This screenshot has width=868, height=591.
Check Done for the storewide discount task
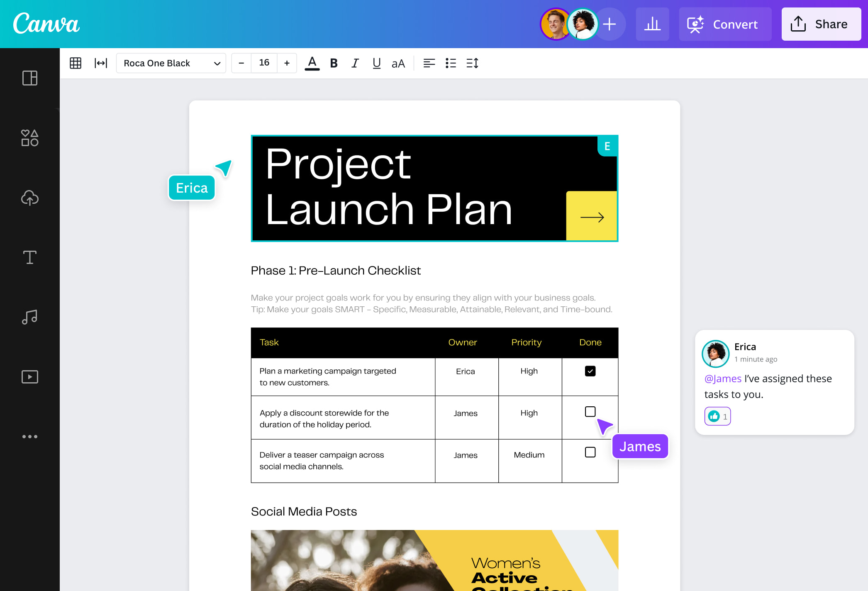(x=590, y=411)
